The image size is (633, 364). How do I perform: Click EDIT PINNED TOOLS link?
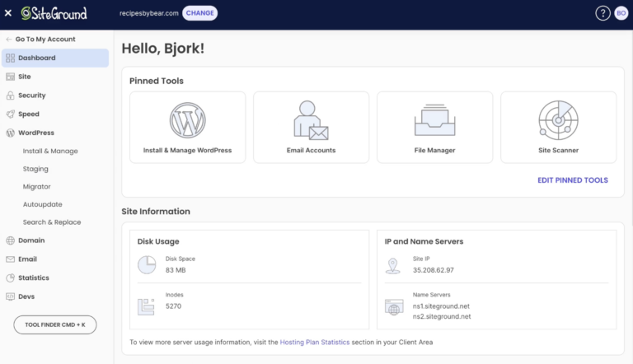coord(573,180)
